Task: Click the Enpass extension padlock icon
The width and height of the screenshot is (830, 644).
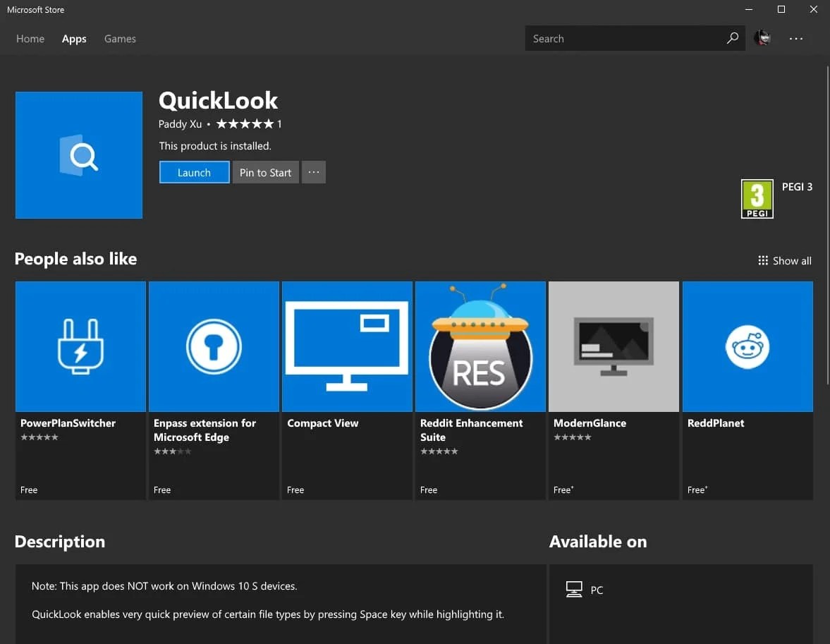Action: point(213,346)
